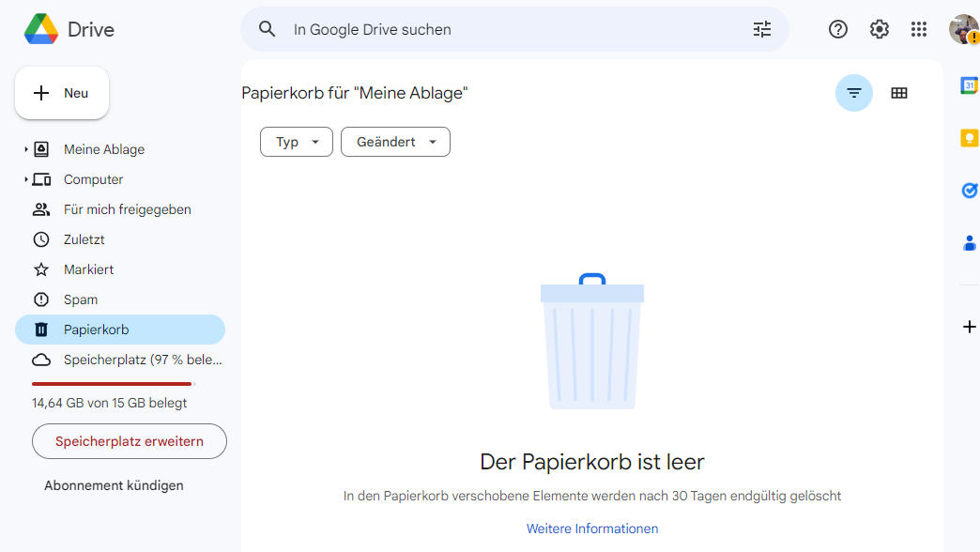This screenshot has height=552, width=980.
Task: Open Speicherplatz storage section
Action: point(120,360)
